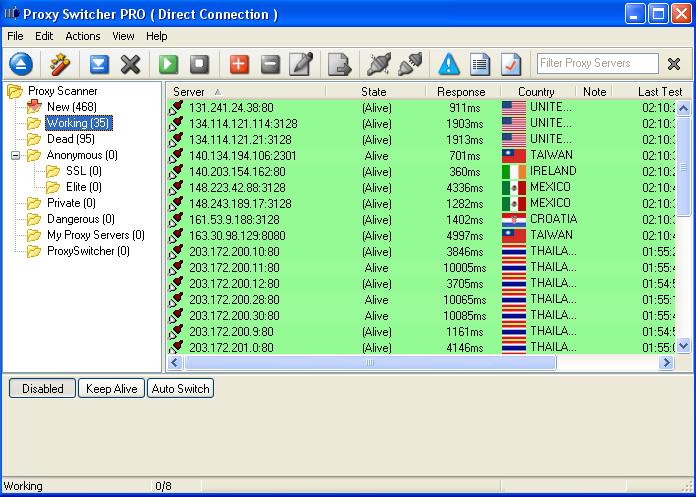This screenshot has height=497, width=696.
Task: Select server row 131.241.24.38:80
Action: 422,108
